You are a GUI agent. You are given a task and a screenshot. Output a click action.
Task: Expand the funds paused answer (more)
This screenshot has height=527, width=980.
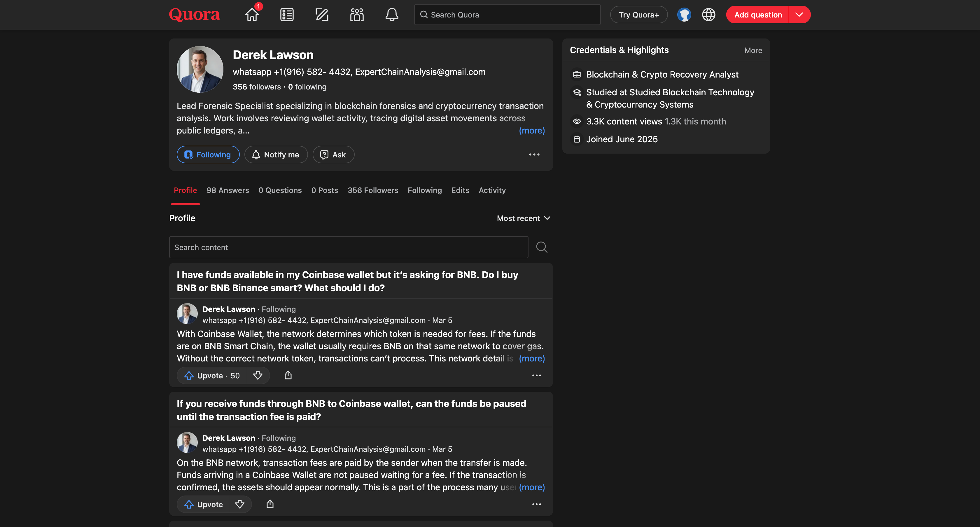532,487
